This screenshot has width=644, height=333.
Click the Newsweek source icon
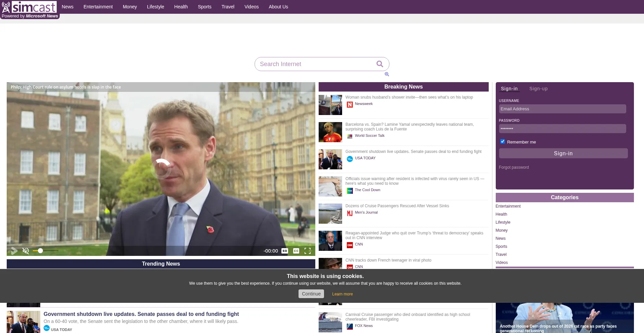350,105
